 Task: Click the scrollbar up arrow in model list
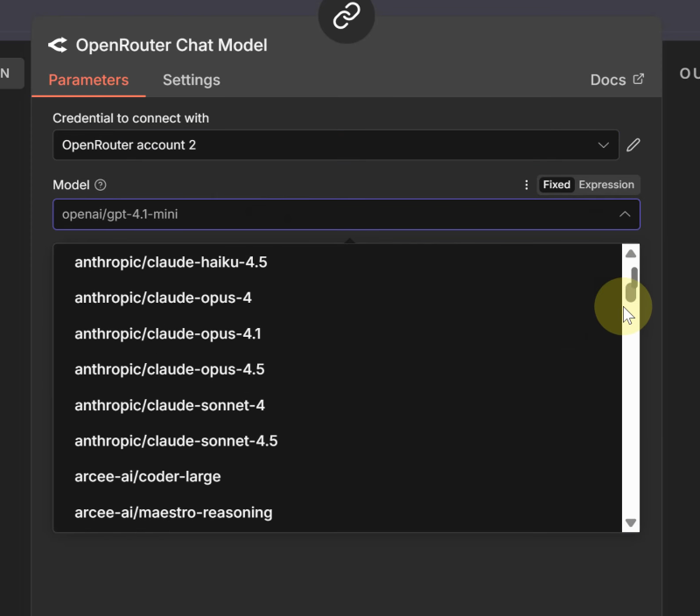[x=630, y=254]
